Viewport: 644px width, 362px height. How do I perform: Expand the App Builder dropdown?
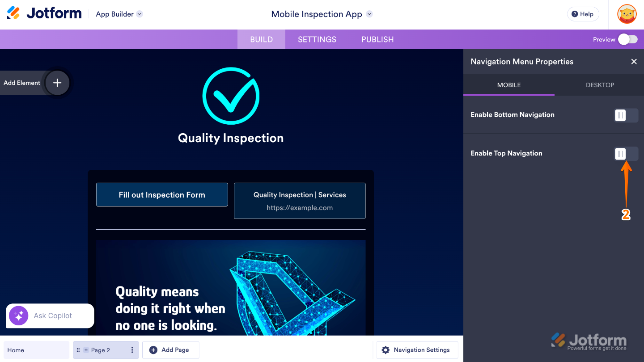[140, 14]
